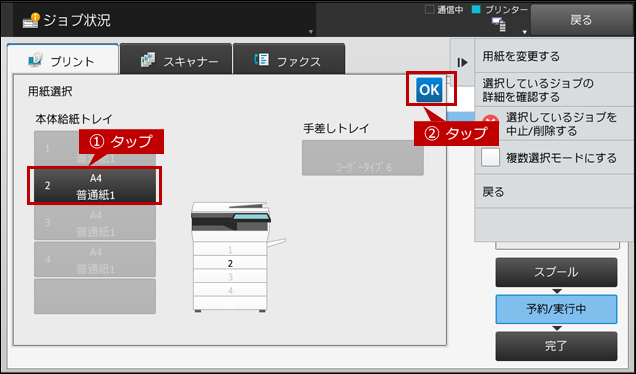Expand the printer status dropdown arrow
This screenshot has height=374, width=636.
pyautogui.click(x=524, y=32)
